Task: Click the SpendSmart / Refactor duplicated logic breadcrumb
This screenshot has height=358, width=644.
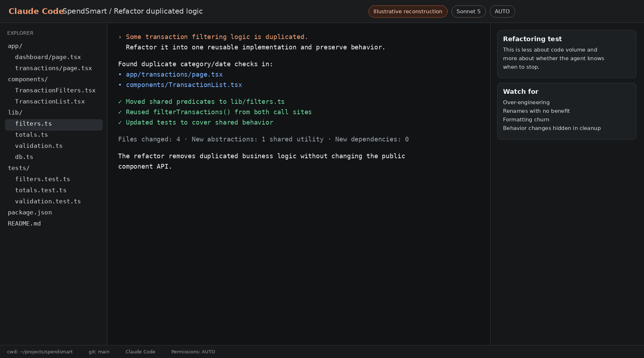Action: pyautogui.click(x=133, y=11)
